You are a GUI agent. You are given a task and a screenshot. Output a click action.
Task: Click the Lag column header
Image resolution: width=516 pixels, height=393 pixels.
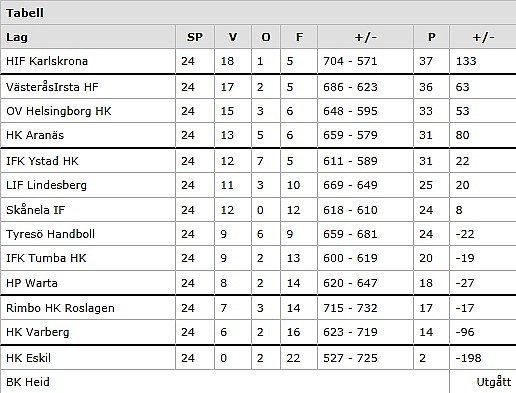coord(17,37)
